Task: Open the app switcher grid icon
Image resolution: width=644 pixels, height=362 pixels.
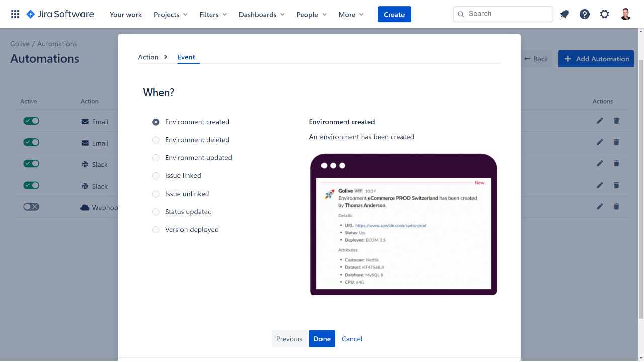Action: pyautogui.click(x=15, y=14)
